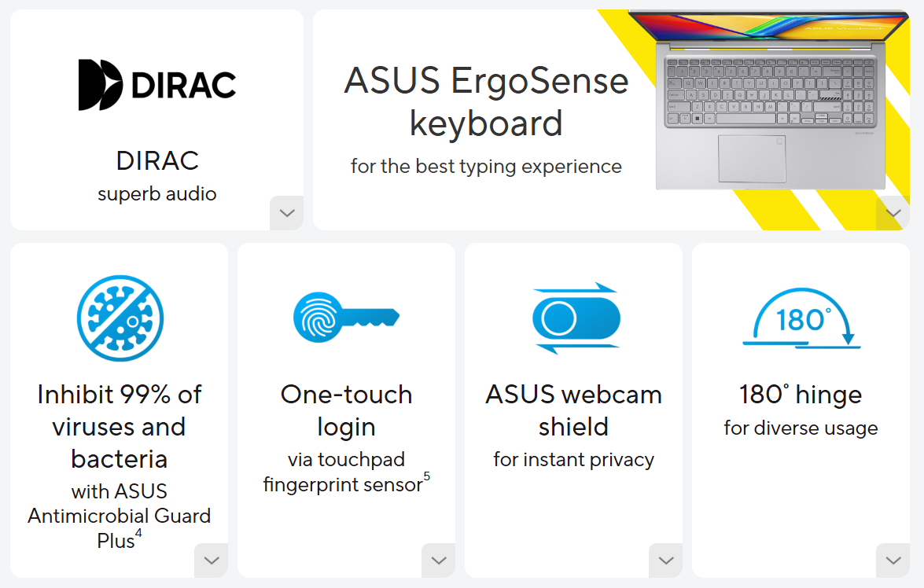Click the fingerprint key icon
Screen dimensions: 924x588
click(x=346, y=318)
